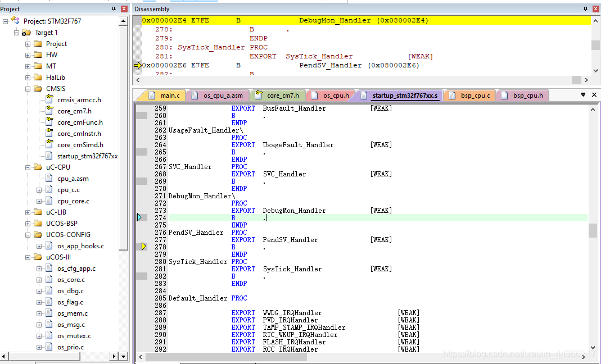Pin the Disassembly panel
This screenshot has height=364, width=601.
point(585,9)
